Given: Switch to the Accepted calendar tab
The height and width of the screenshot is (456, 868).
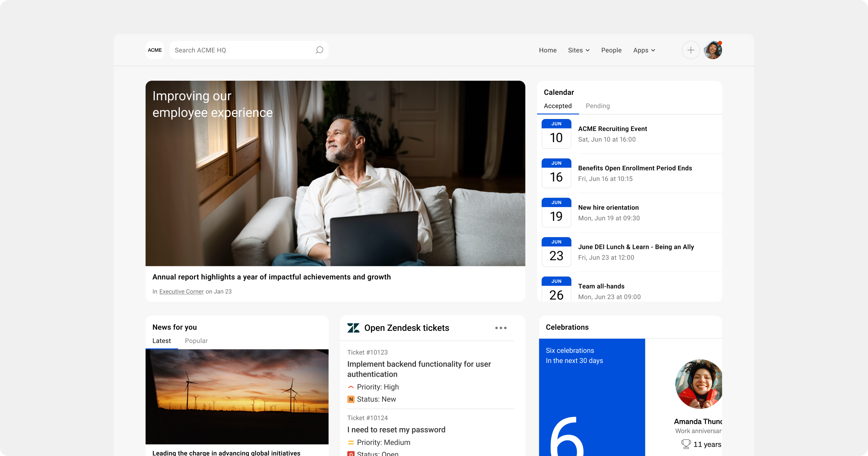Looking at the screenshot, I should pos(558,106).
